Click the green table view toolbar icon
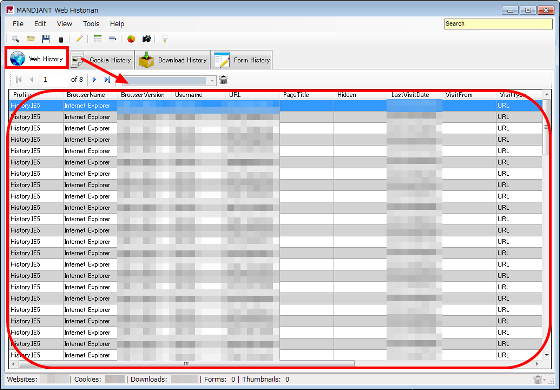 (98, 39)
